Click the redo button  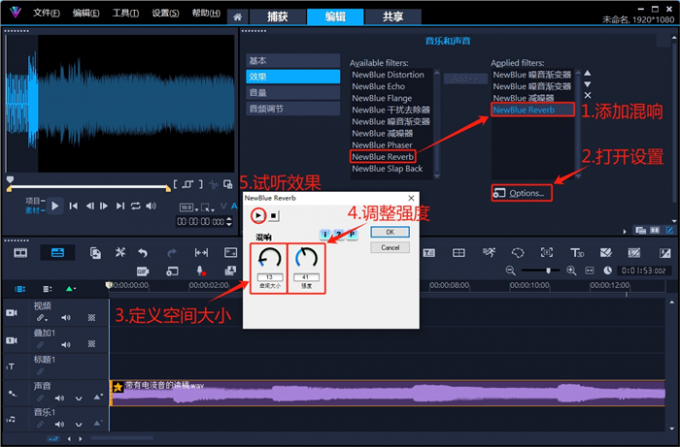(172, 253)
